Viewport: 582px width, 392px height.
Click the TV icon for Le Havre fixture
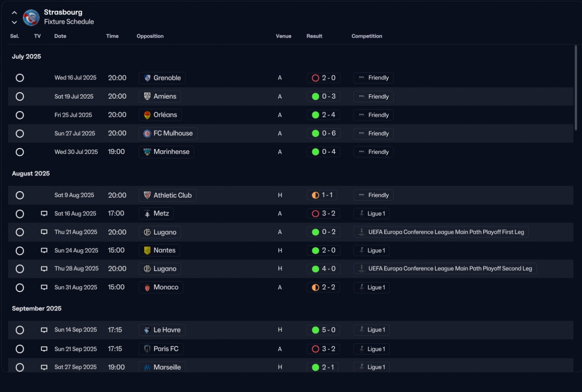click(44, 330)
